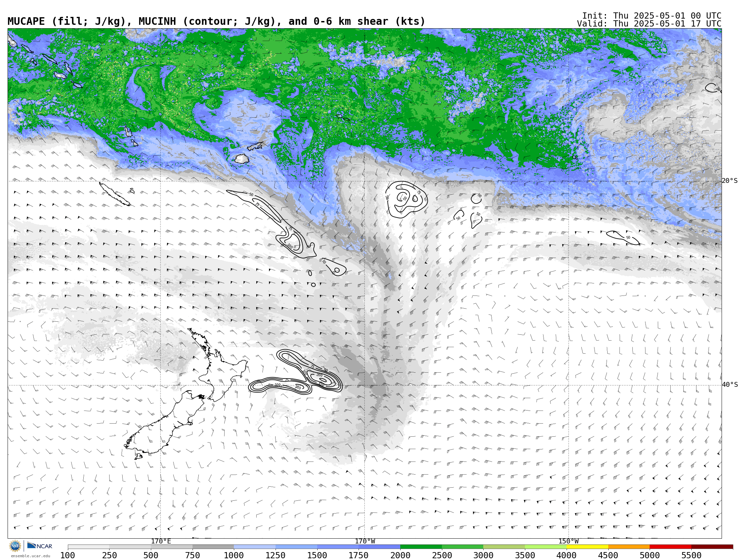Click the colorbar label 1750

click(359, 556)
